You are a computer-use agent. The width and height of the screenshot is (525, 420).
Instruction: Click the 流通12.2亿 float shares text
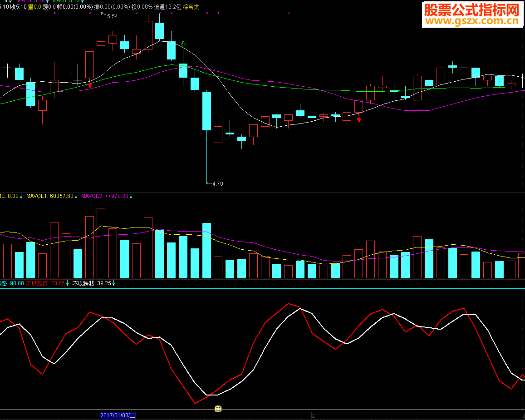tap(167, 7)
